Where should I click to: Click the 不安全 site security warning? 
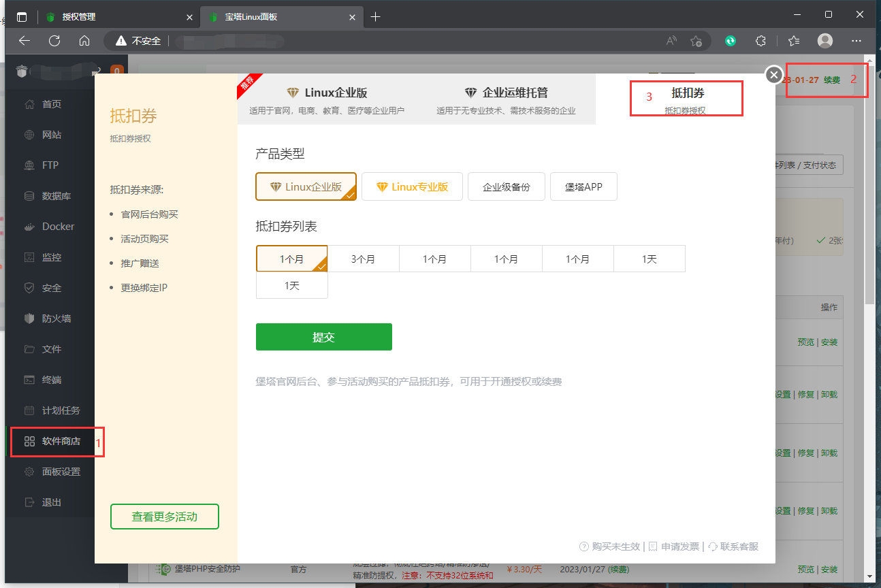pos(139,41)
